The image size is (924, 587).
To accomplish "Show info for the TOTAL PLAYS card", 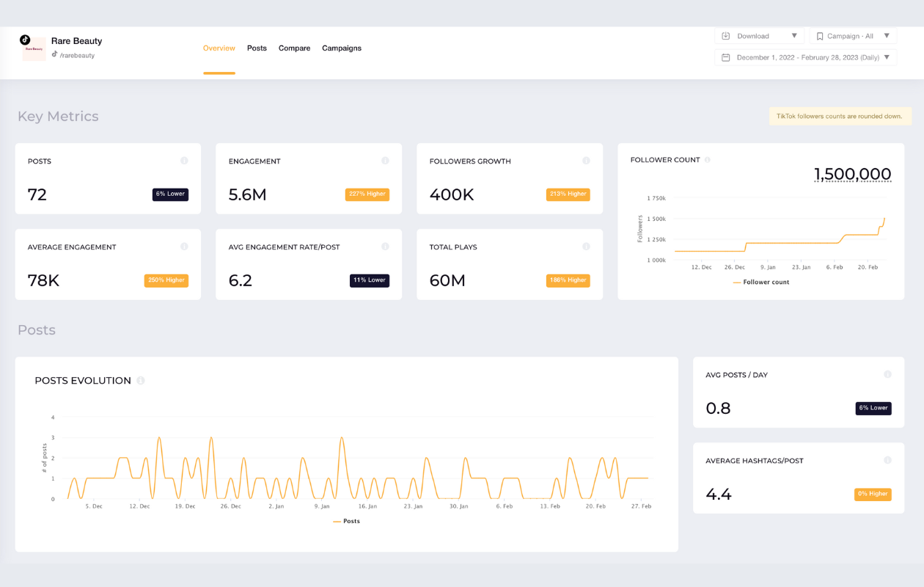I will pos(586,247).
